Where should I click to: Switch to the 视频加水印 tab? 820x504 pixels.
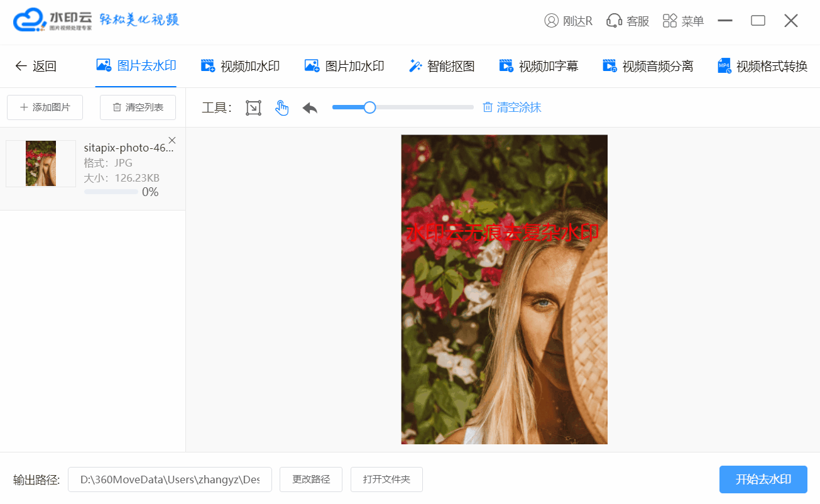click(x=240, y=66)
